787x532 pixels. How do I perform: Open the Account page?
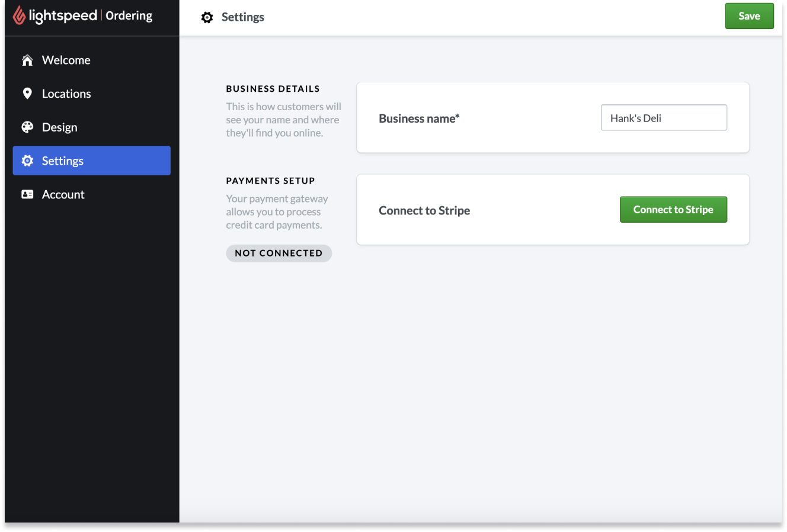[x=91, y=194]
